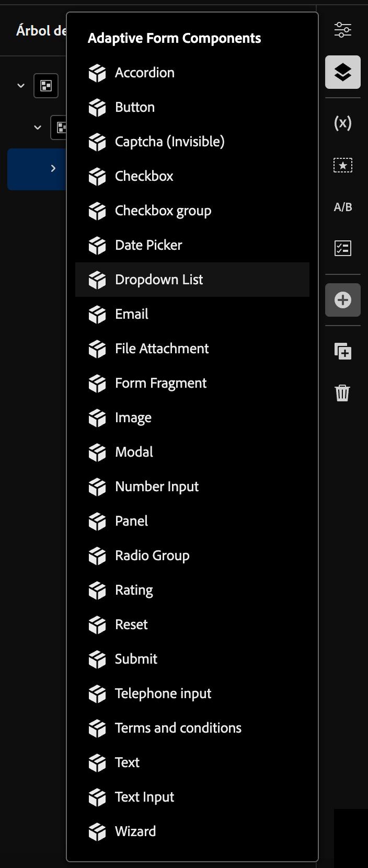The width and height of the screenshot is (368, 868).
Task: Select Terms and conditions component
Action: pyautogui.click(x=192, y=728)
